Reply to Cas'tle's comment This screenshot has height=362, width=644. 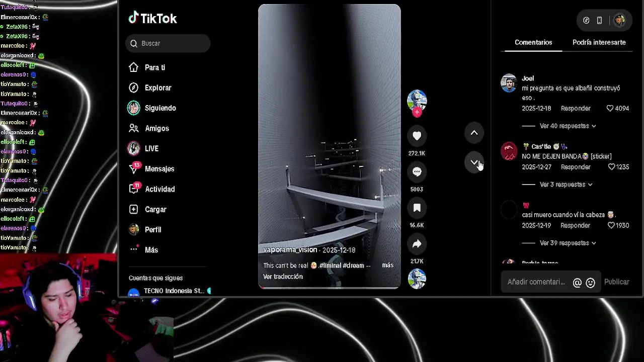576,167
